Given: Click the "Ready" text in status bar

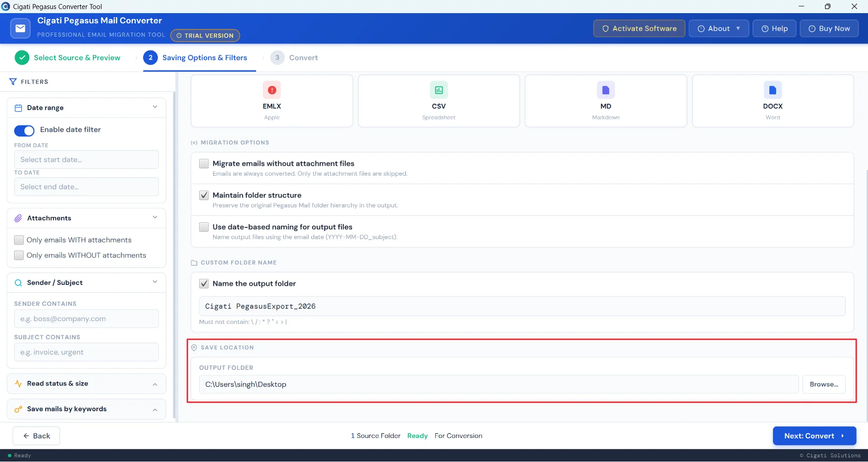Looking at the screenshot, I should point(23,456).
